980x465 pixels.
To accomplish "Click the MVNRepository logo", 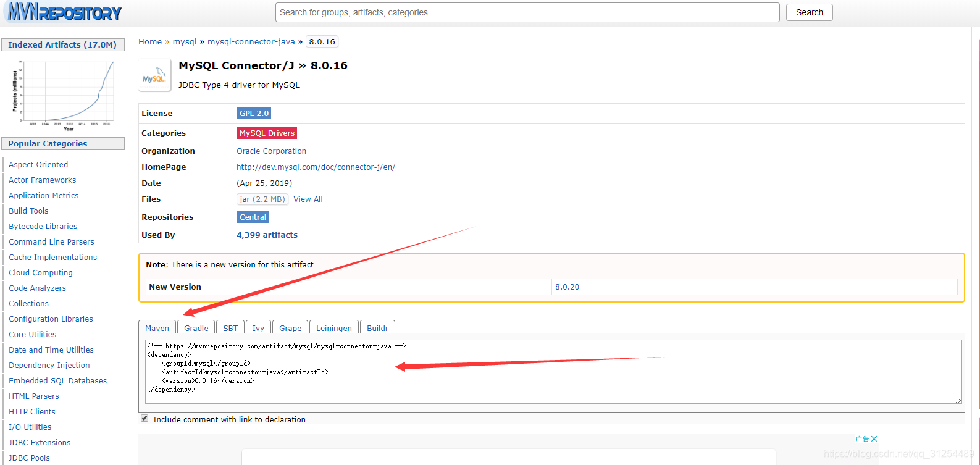I will [64, 12].
